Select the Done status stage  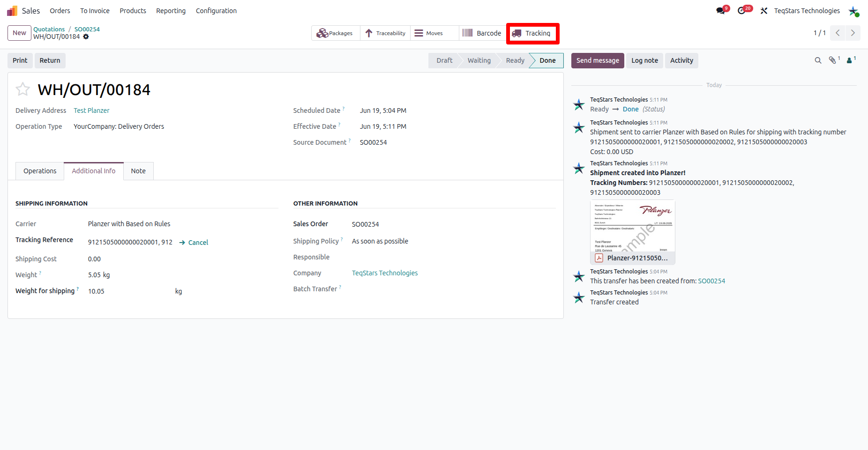point(547,60)
